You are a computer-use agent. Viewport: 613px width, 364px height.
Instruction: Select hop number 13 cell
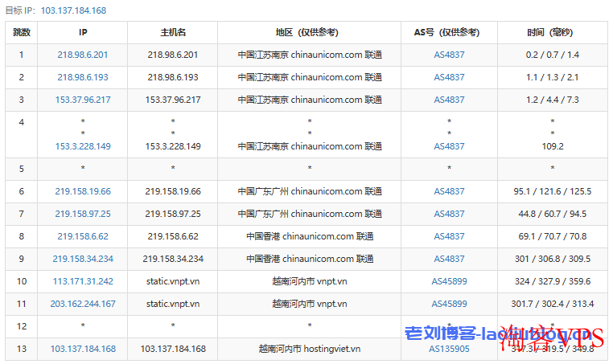point(21,349)
